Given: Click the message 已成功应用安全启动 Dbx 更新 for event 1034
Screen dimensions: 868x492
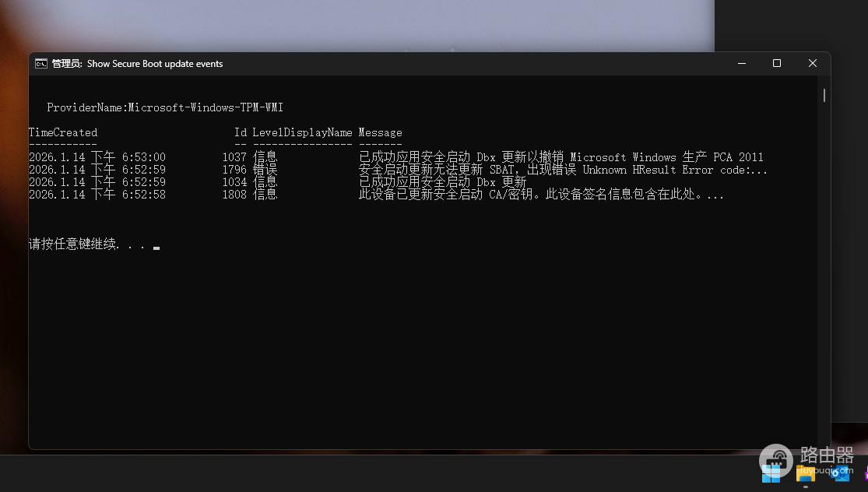Looking at the screenshot, I should coord(442,182).
